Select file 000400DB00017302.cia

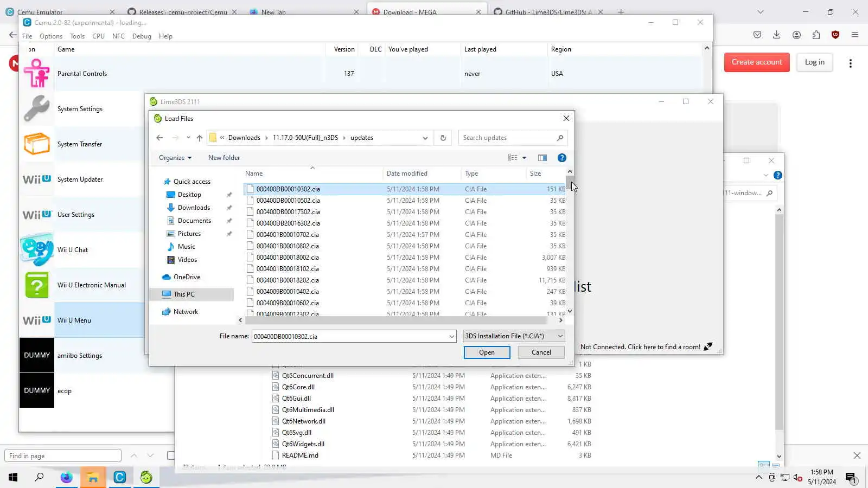coord(405,212)
